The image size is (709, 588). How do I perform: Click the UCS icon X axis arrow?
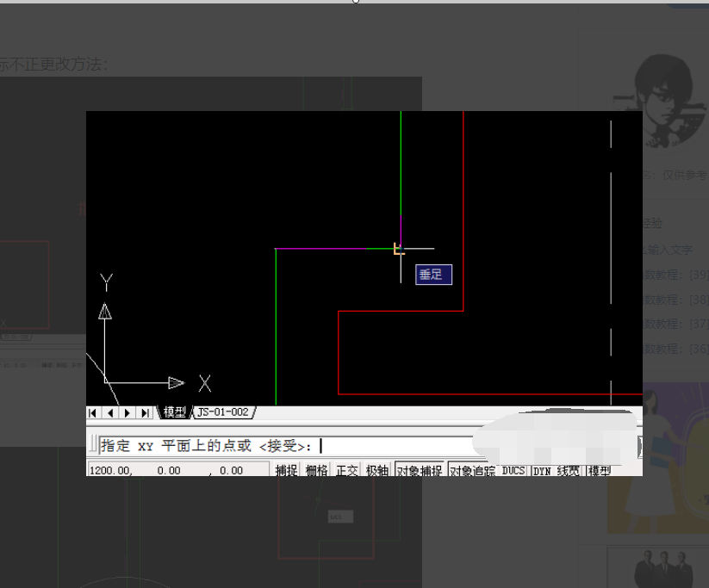click(177, 383)
